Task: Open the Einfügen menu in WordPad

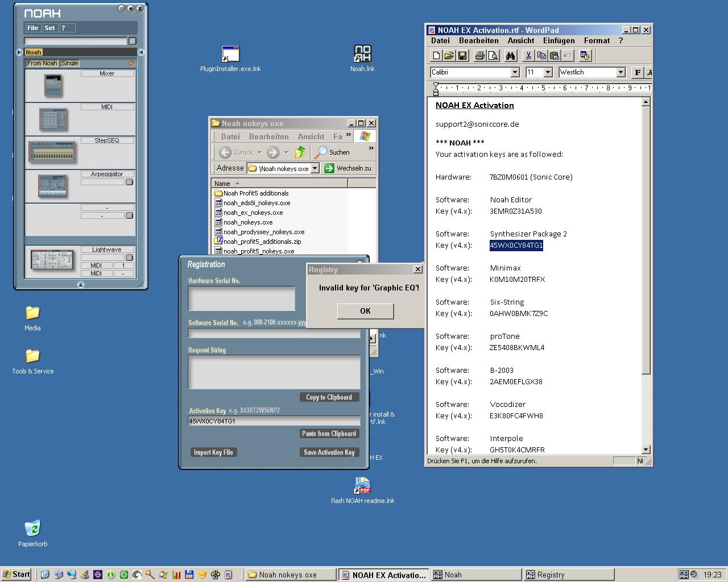Action: pyautogui.click(x=559, y=40)
